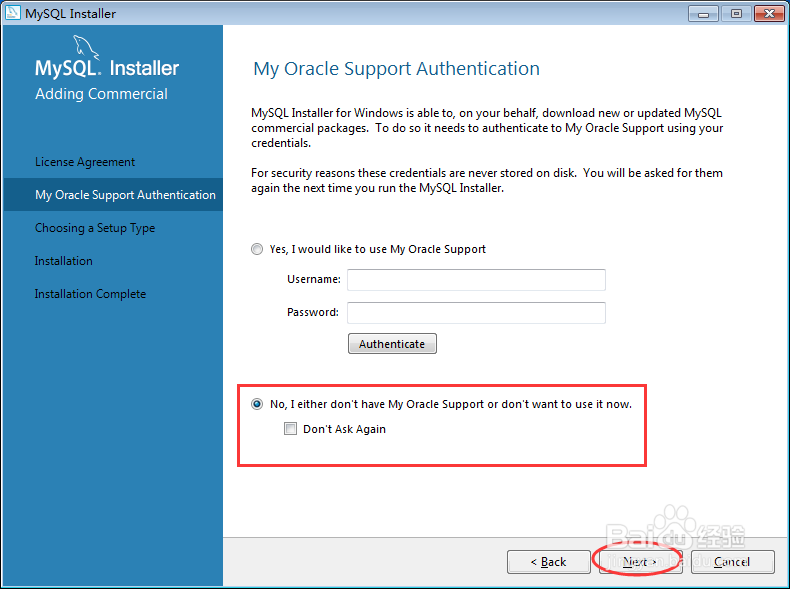The height and width of the screenshot is (589, 790).
Task: Click the Password: label
Action: pyautogui.click(x=313, y=312)
